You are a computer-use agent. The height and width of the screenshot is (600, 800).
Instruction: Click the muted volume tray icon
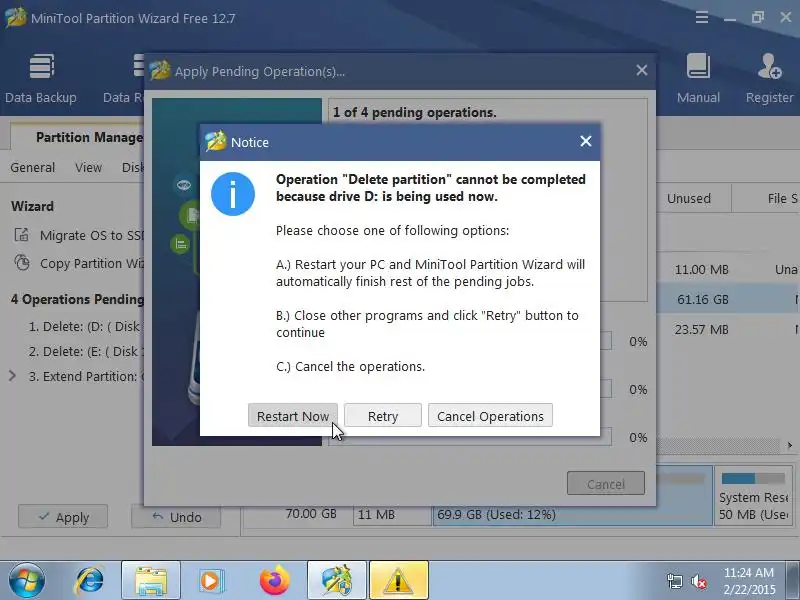tap(699, 581)
